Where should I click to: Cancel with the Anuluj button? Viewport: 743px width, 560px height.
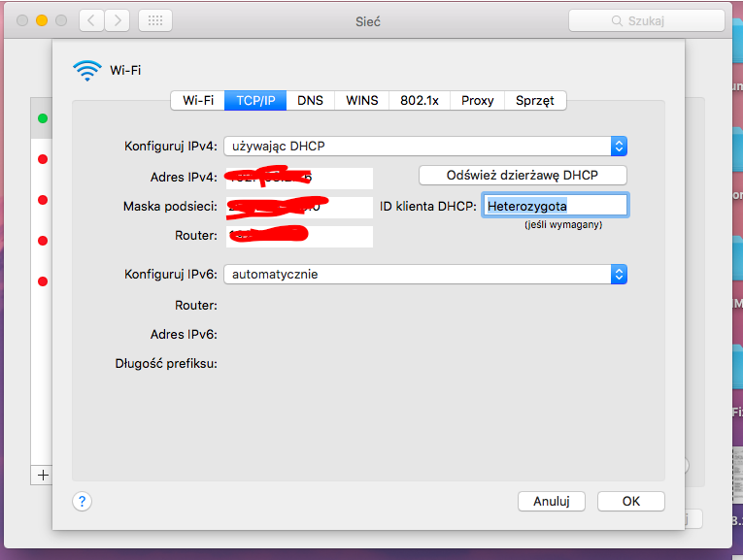(x=552, y=502)
